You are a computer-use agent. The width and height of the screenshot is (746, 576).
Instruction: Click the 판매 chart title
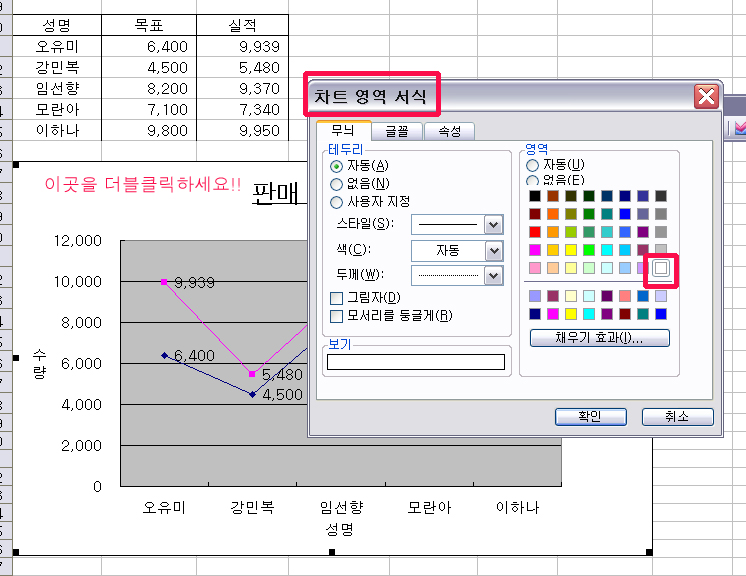click(x=277, y=194)
